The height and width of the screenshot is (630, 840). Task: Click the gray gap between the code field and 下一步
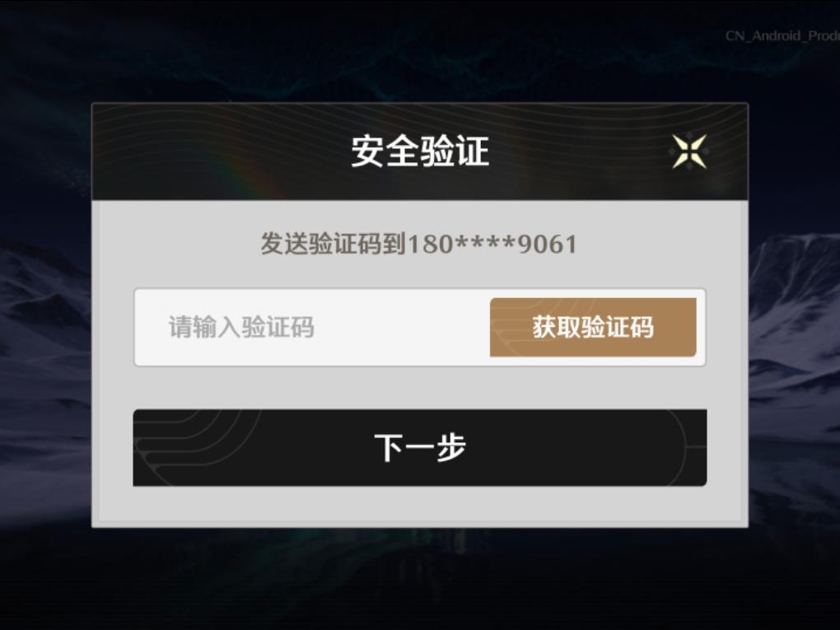[x=419, y=388]
